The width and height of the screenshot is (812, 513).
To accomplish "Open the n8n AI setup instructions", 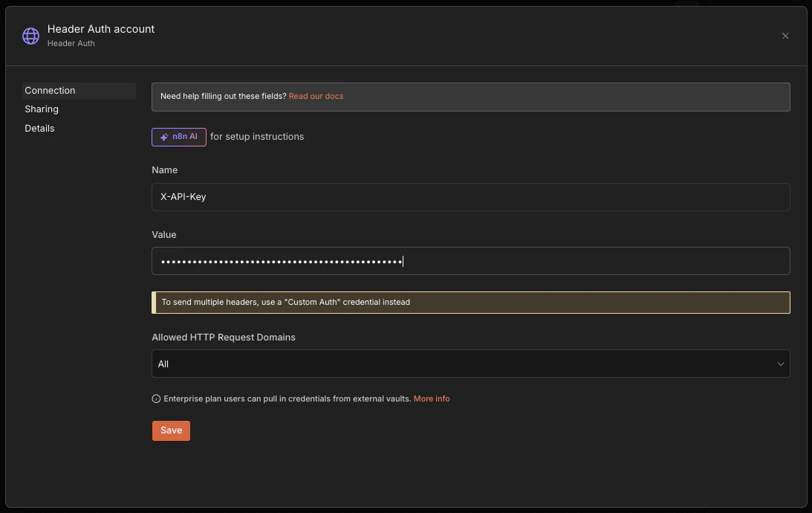I will pyautogui.click(x=178, y=137).
